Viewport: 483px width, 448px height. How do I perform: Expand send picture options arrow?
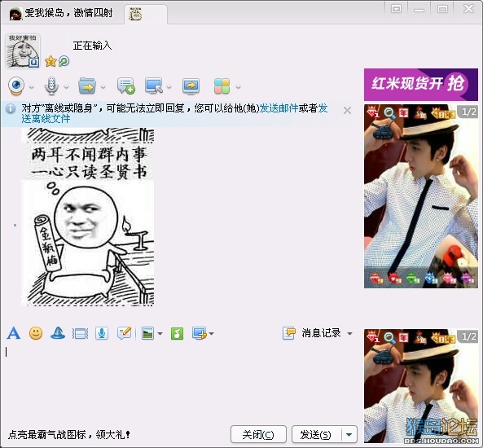[160, 334]
